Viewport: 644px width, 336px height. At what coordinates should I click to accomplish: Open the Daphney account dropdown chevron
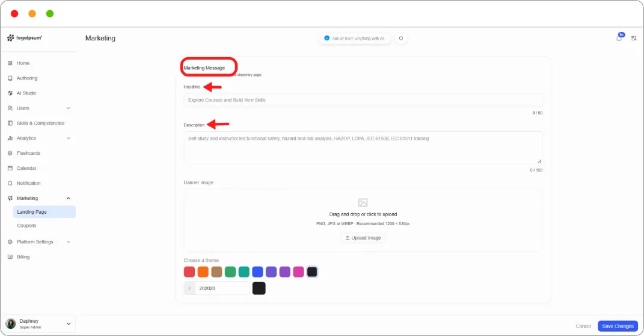click(x=68, y=324)
